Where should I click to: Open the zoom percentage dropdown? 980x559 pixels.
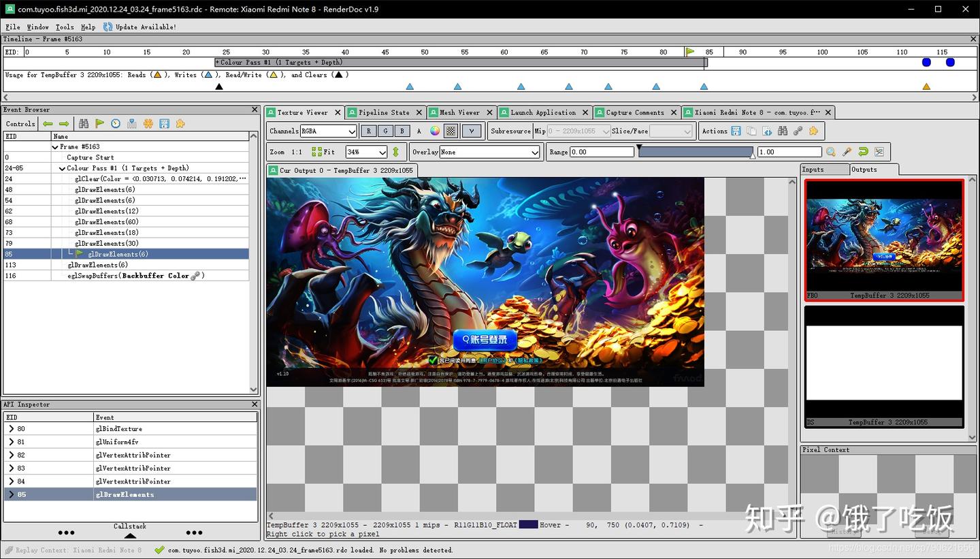point(366,152)
